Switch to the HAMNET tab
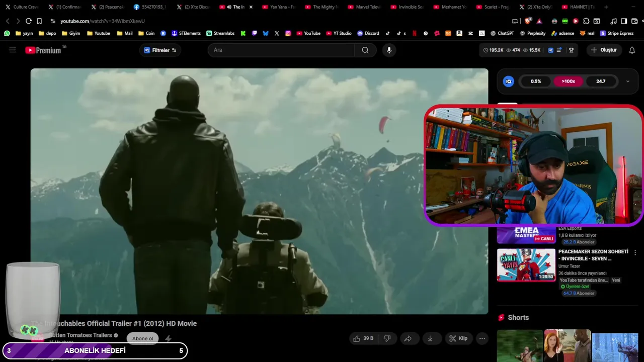644x362 pixels. pos(578,7)
